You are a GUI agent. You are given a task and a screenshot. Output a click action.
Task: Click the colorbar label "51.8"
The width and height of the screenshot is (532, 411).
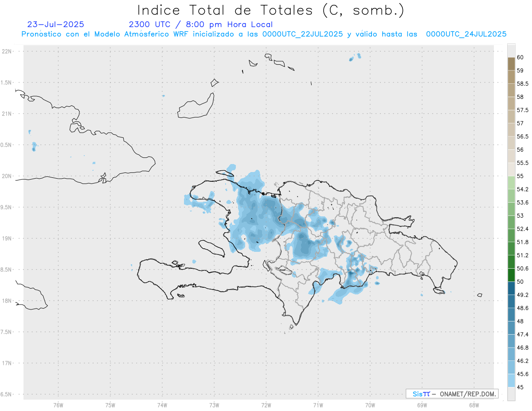(522, 242)
